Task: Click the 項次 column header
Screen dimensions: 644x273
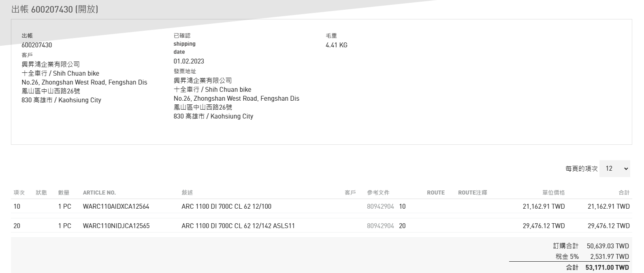Action: point(19,193)
